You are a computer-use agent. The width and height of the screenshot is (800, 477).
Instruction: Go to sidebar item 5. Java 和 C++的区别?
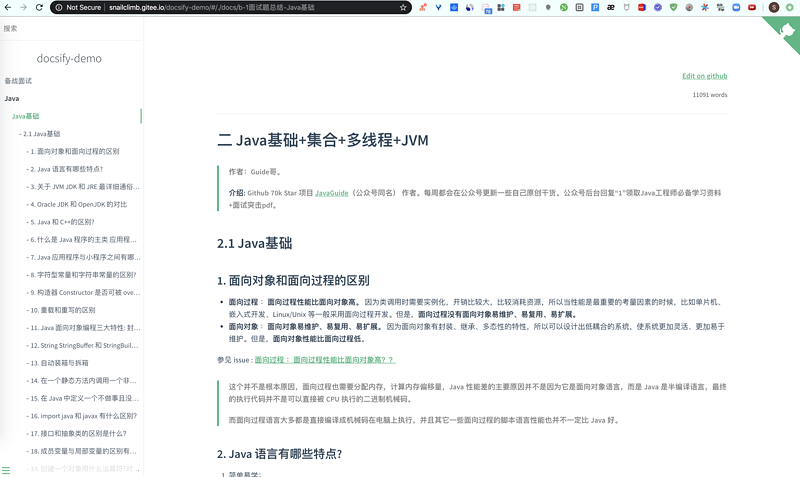point(62,222)
